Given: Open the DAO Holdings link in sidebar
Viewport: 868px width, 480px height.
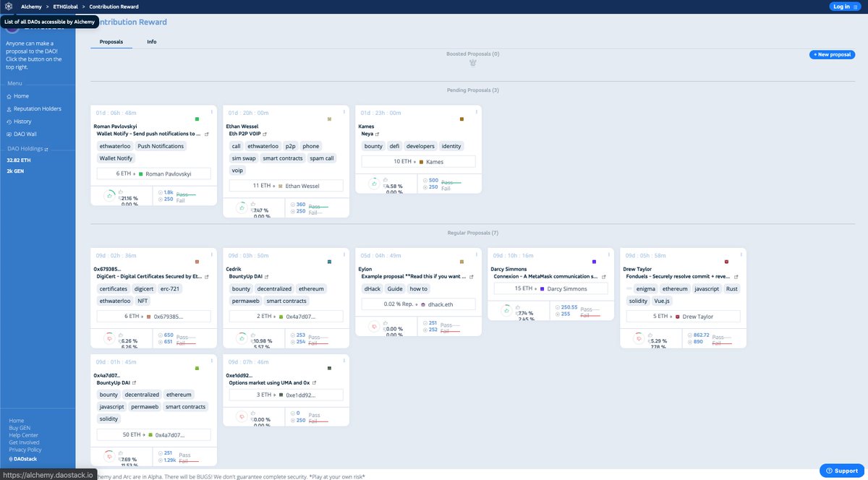Looking at the screenshot, I should coord(27,149).
